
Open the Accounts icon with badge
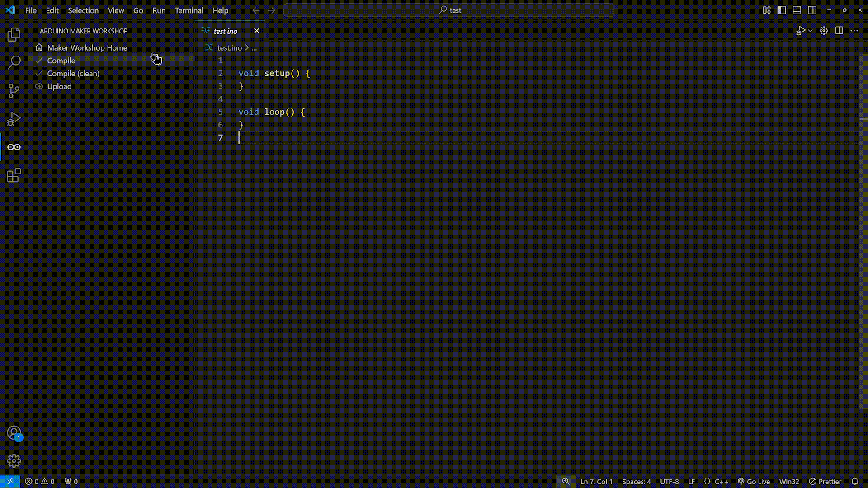coord(14,433)
